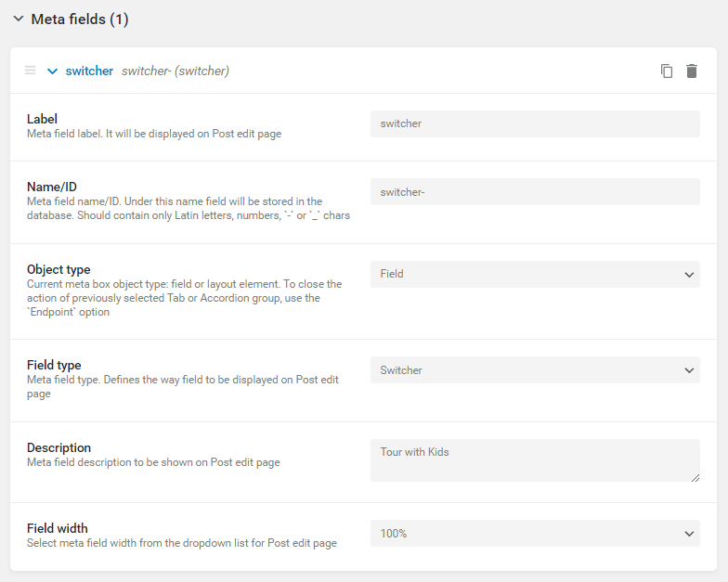Image resolution: width=728 pixels, height=582 pixels.
Task: Click the Name/ID input containing switcher-
Action: pyautogui.click(x=535, y=191)
